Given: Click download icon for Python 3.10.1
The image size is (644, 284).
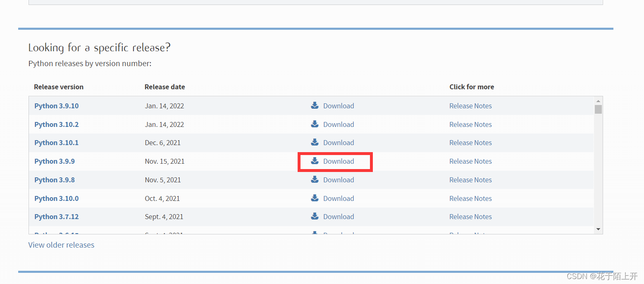Looking at the screenshot, I should pyautogui.click(x=315, y=142).
